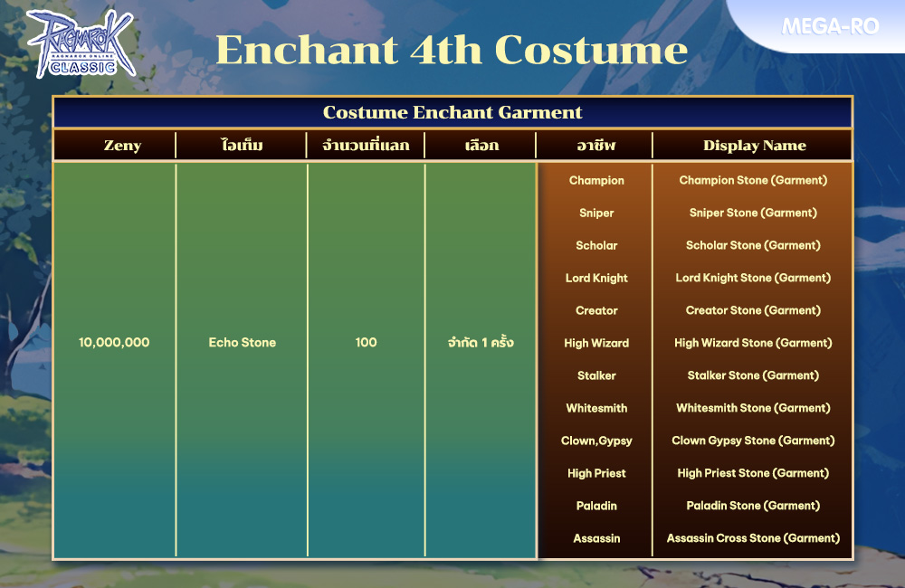Click the Clown,Gypsy class entry
Screen dimensions: 905x588
pyautogui.click(x=596, y=441)
